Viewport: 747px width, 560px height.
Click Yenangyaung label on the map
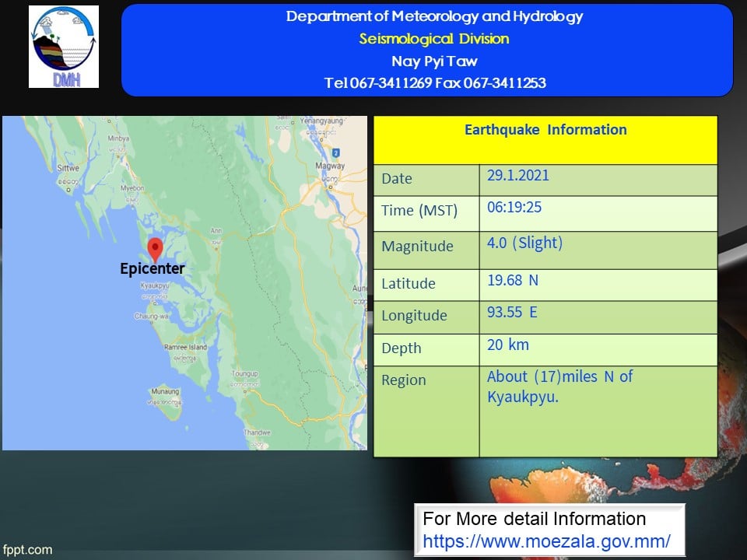pos(321,121)
